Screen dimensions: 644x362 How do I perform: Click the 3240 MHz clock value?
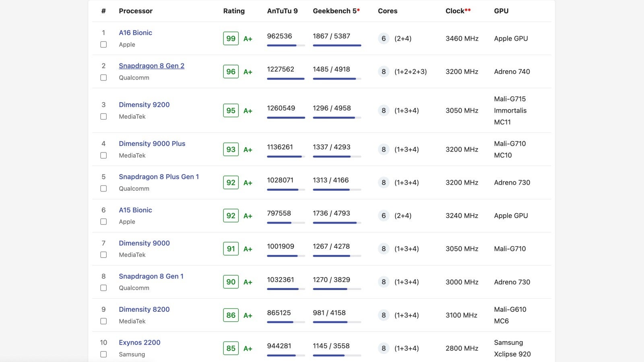coord(462,216)
